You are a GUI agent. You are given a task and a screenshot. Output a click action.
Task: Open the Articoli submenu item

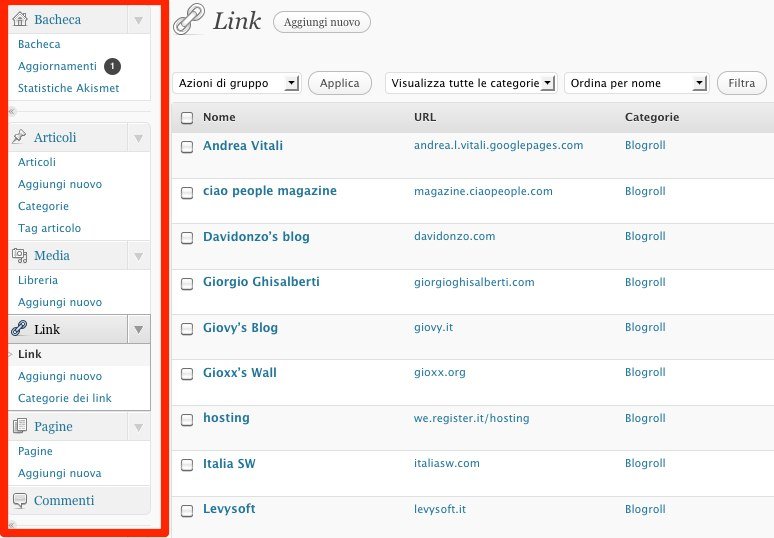tap(37, 162)
